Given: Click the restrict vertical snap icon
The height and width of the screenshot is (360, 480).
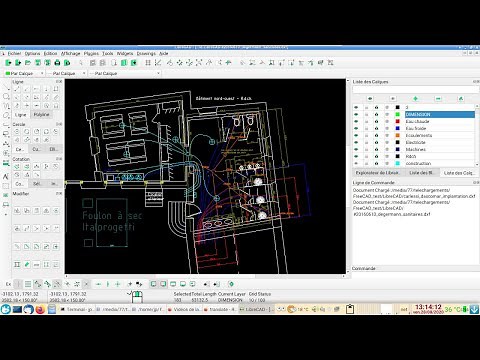Looking at the screenshot, I should tap(108, 284).
